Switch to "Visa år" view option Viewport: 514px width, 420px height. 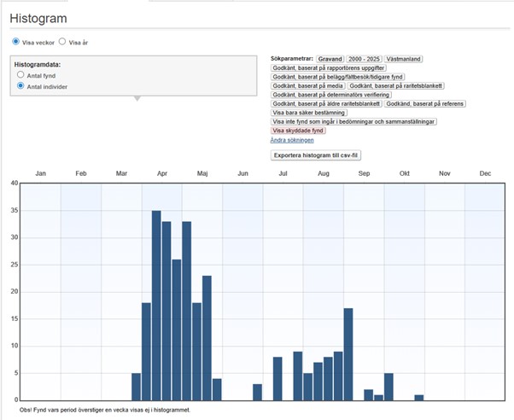pyautogui.click(x=62, y=41)
